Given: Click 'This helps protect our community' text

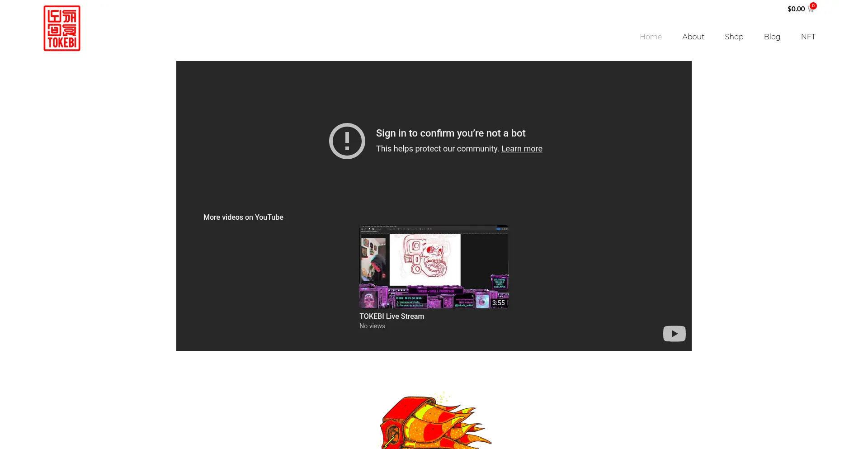Looking at the screenshot, I should [437, 149].
